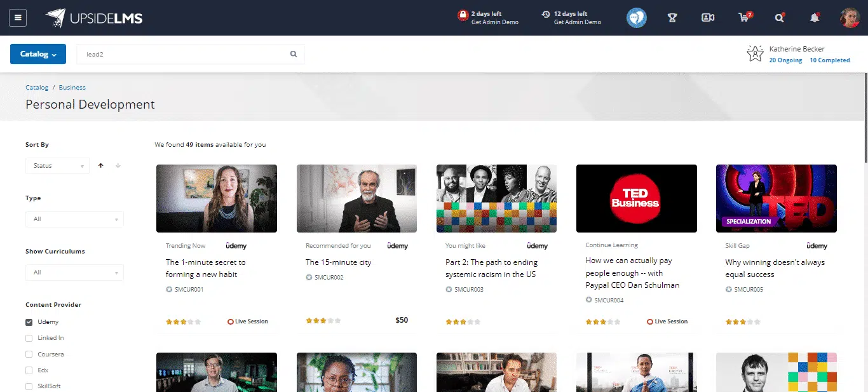Image resolution: width=868 pixels, height=392 pixels.
Task: Check the Coursera content provider
Action: [29, 355]
